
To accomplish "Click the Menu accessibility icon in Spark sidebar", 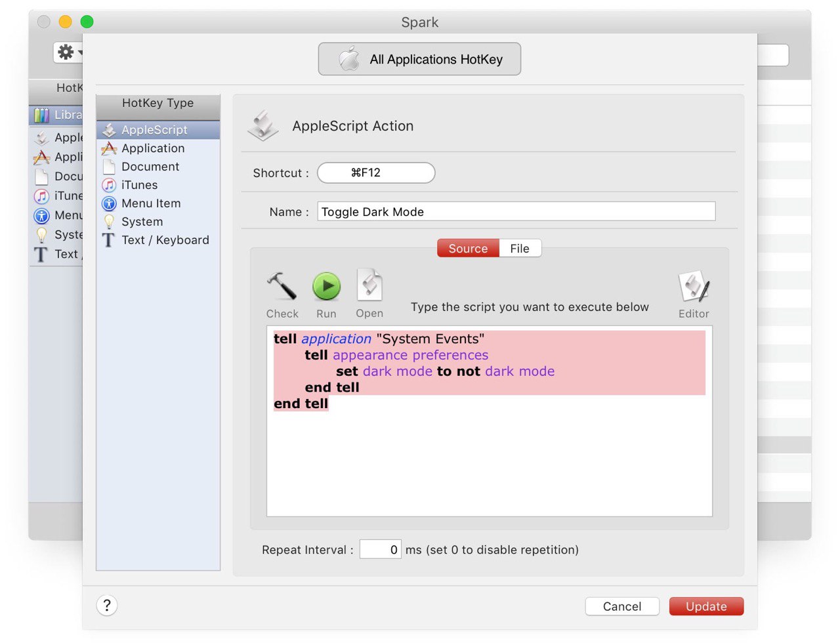I will [41, 216].
